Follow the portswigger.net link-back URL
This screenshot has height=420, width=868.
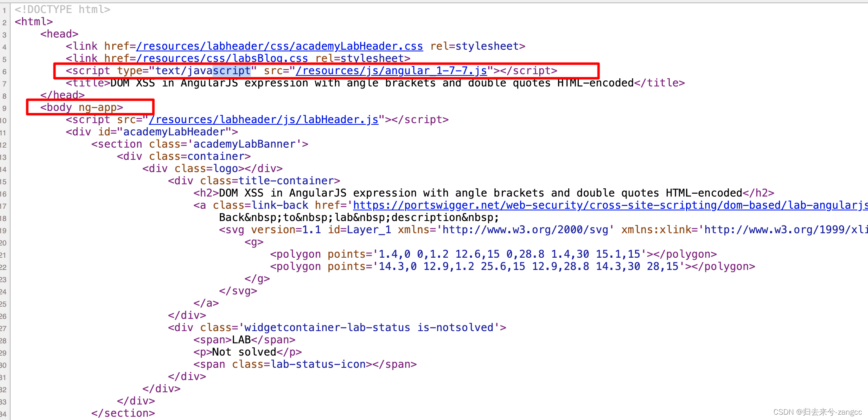[610, 205]
